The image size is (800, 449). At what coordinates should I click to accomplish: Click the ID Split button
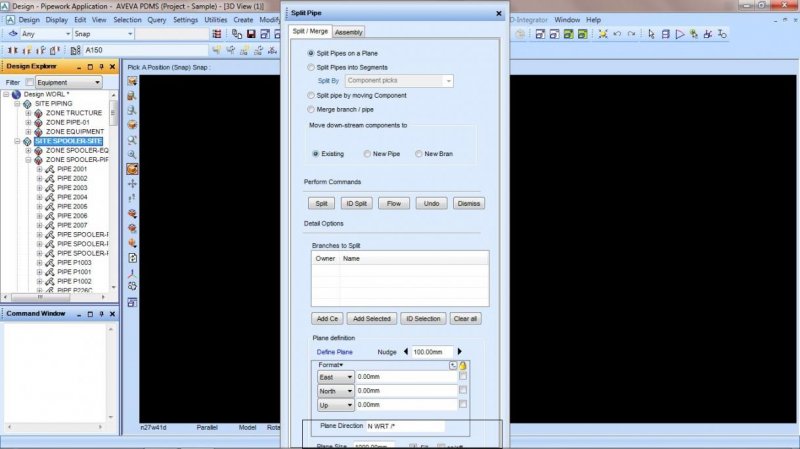[x=357, y=204]
